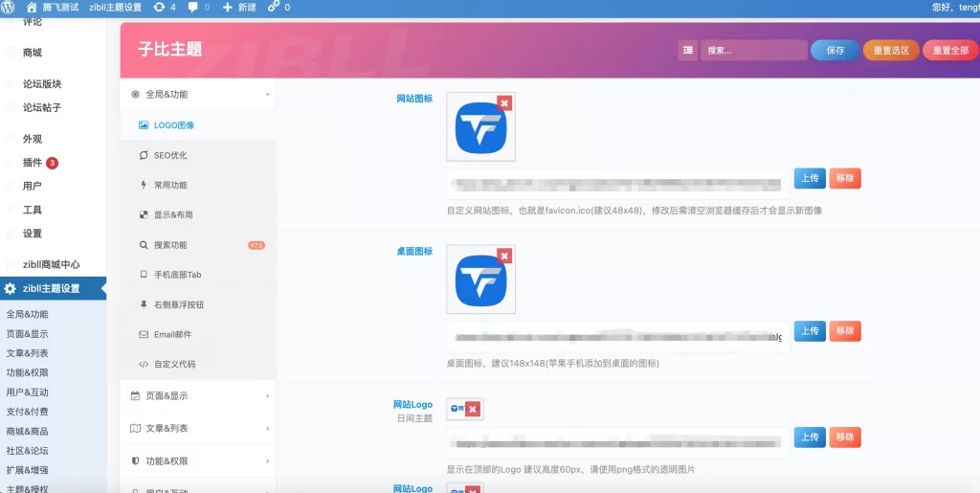Screen dimensions: 980x493
Task: Focus the 搜索 options search field
Action: pos(754,51)
